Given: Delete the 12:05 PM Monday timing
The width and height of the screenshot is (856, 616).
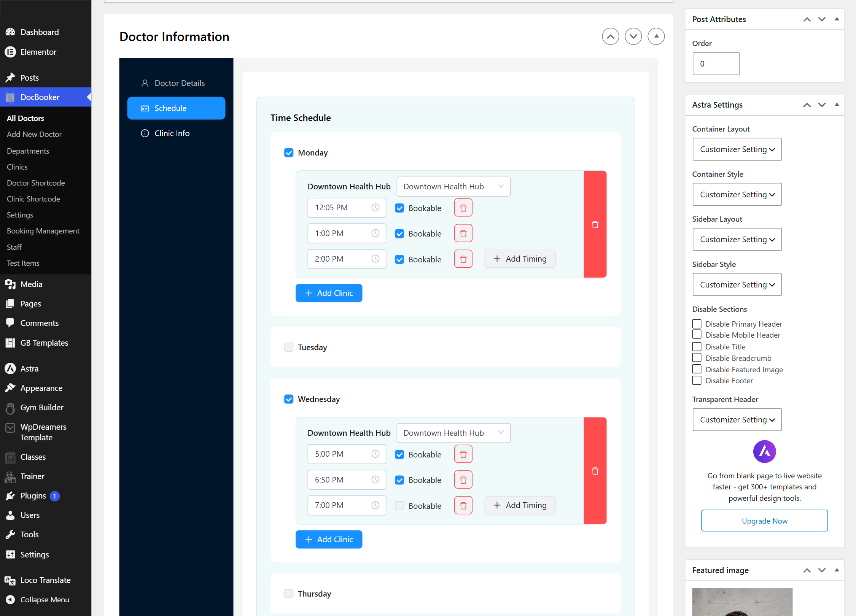Looking at the screenshot, I should pyautogui.click(x=463, y=208).
